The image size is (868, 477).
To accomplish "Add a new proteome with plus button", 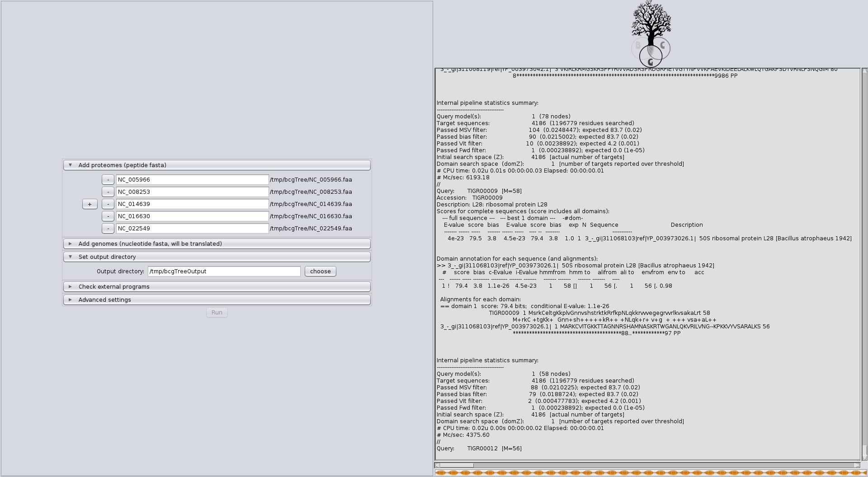I will (x=90, y=204).
